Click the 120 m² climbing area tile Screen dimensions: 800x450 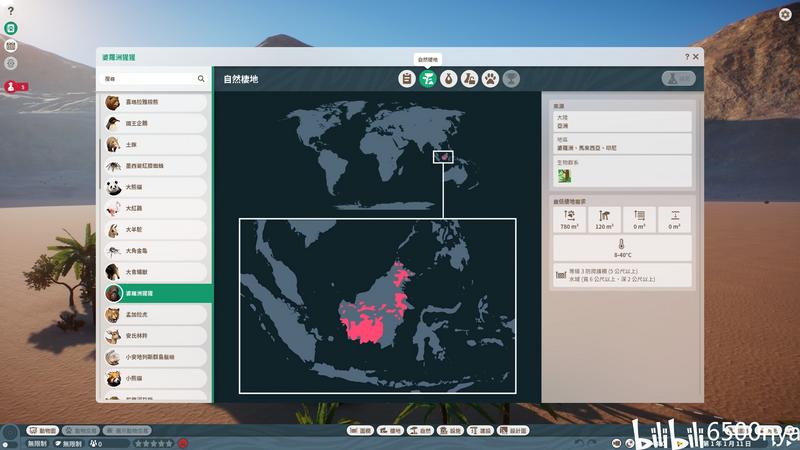point(604,219)
